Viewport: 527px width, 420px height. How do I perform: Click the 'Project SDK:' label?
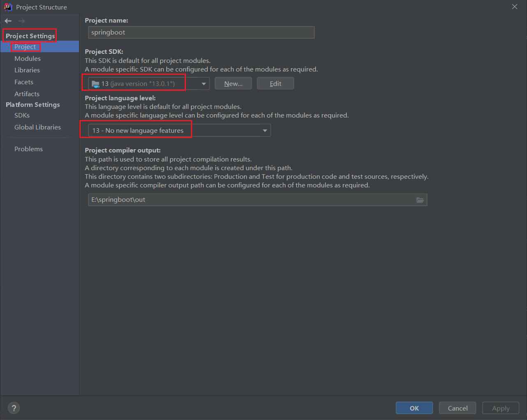click(x=104, y=52)
